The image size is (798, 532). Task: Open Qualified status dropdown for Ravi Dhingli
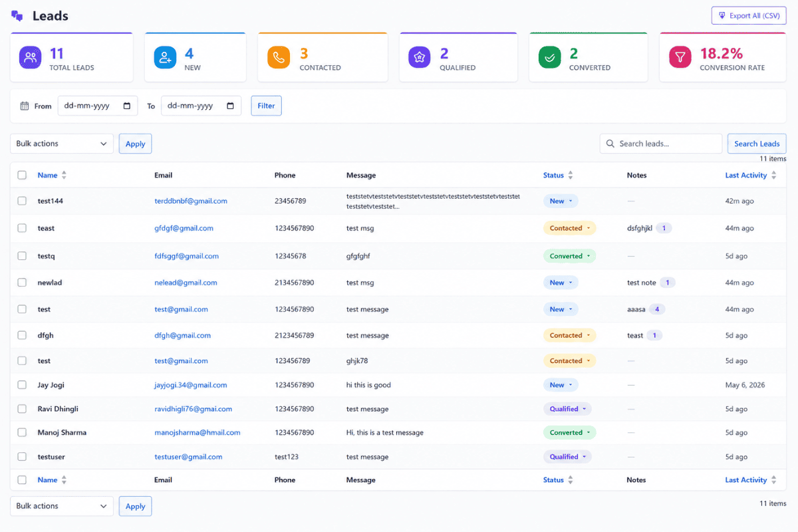click(x=567, y=409)
